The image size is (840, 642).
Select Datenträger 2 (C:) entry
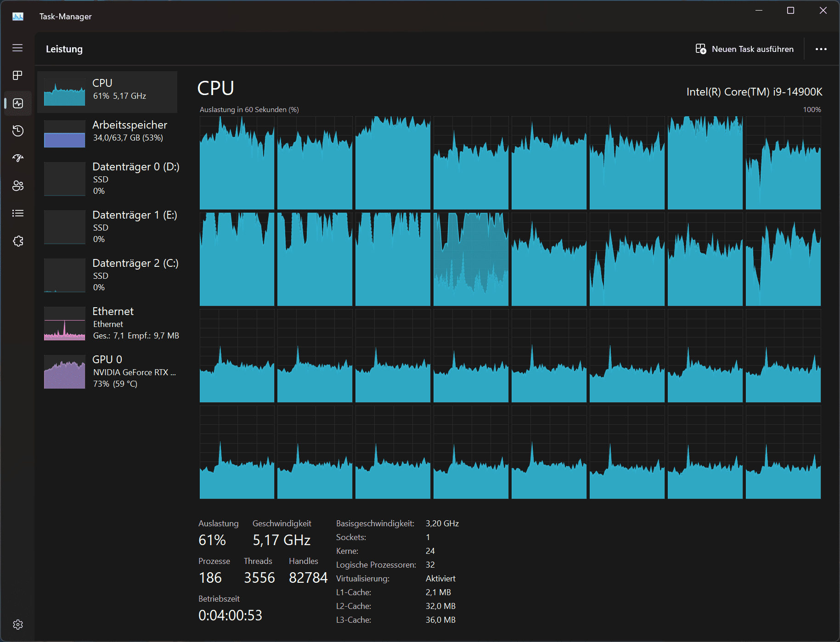(x=107, y=275)
